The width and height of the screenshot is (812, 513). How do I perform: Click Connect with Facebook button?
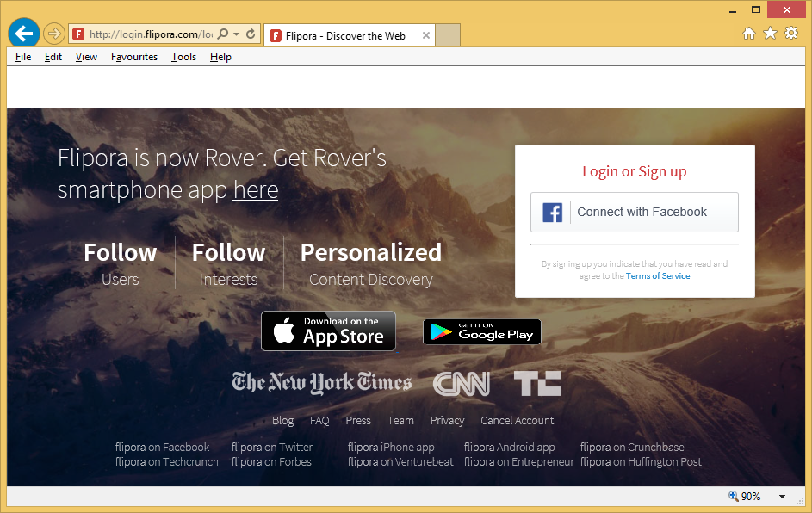(635, 213)
